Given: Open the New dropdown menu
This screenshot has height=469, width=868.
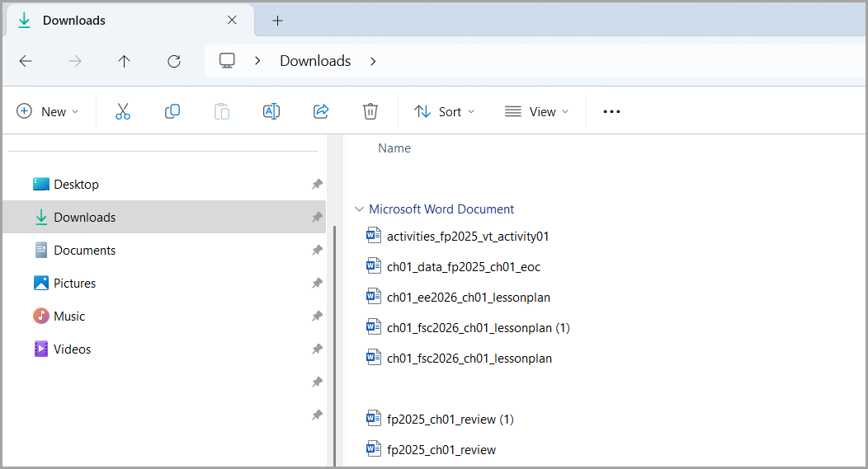Looking at the screenshot, I should pyautogui.click(x=48, y=112).
